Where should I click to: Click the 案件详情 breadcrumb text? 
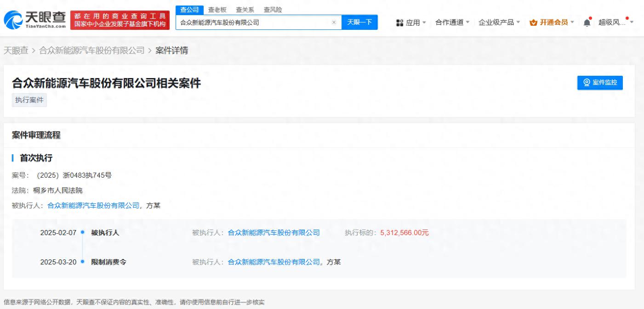[x=171, y=51]
